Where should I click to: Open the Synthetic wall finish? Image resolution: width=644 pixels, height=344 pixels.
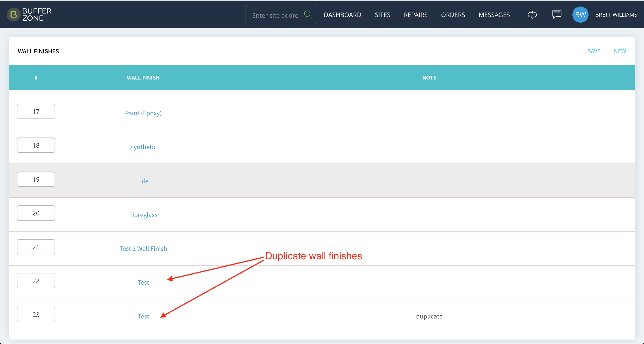pos(143,147)
